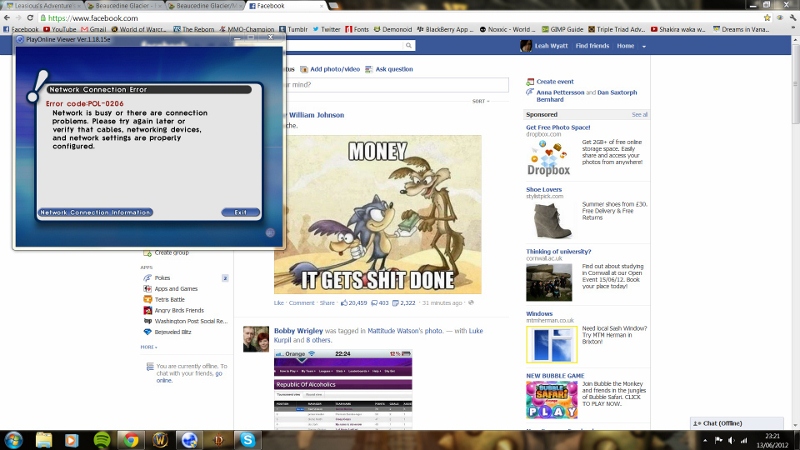The image size is (800, 450).
Task: Click the Create event calendar icon
Action: (530, 81)
